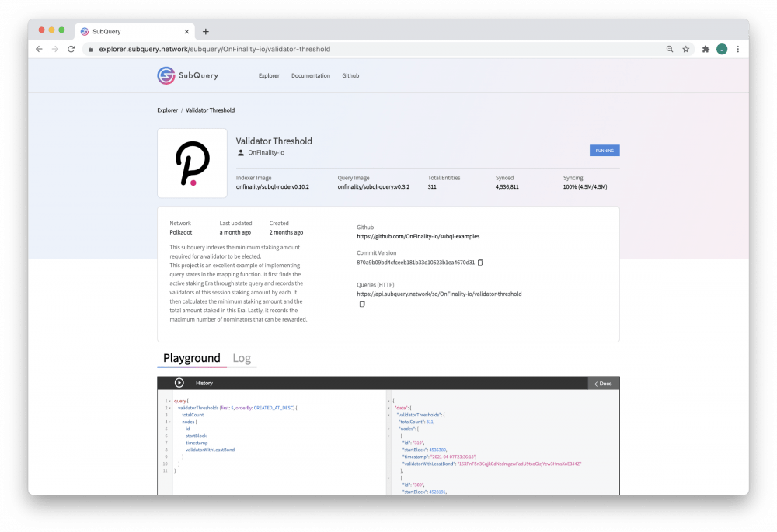Run the query with the play button
Screen dimensions: 777x532
coord(179,383)
